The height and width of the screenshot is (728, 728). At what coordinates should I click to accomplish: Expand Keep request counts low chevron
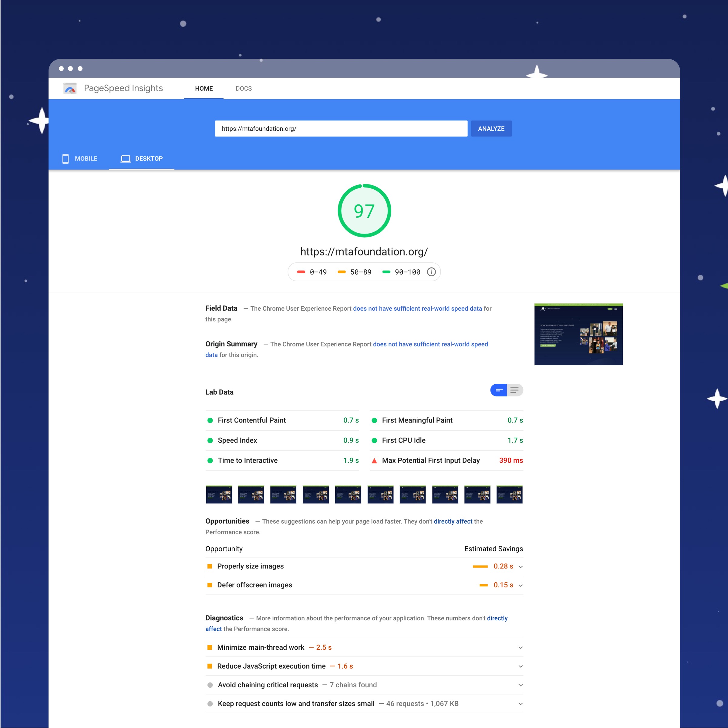click(521, 704)
